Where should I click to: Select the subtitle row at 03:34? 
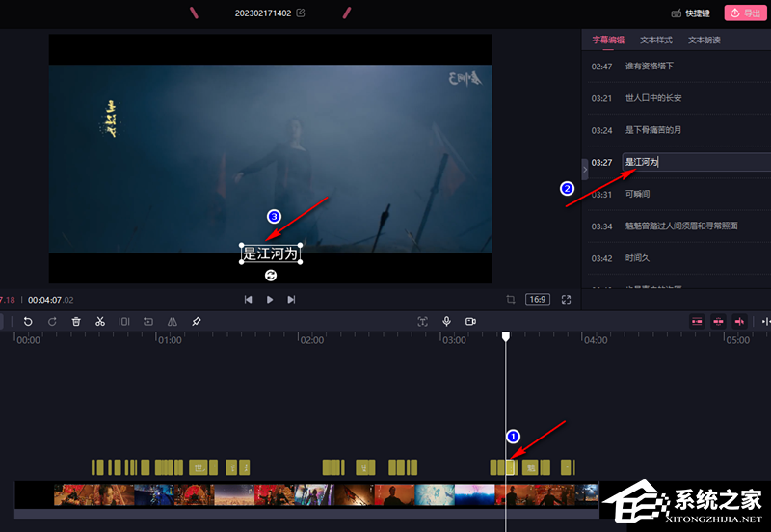tap(678, 226)
